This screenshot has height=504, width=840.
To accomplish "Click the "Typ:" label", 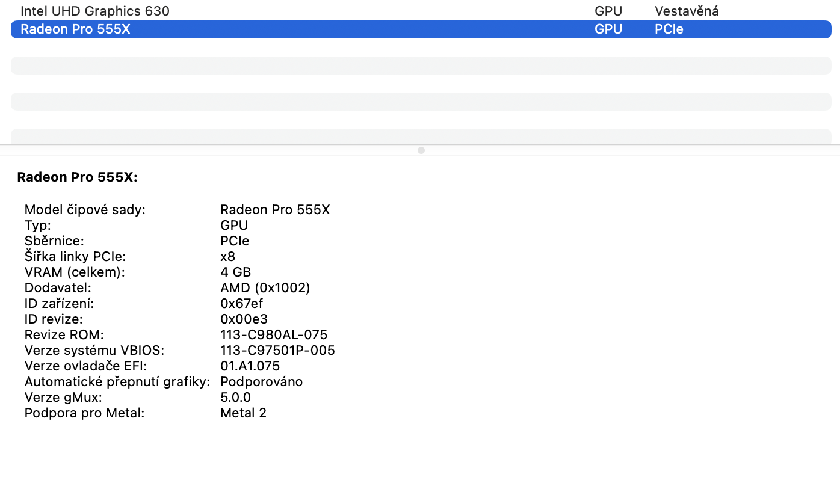I will tap(38, 226).
